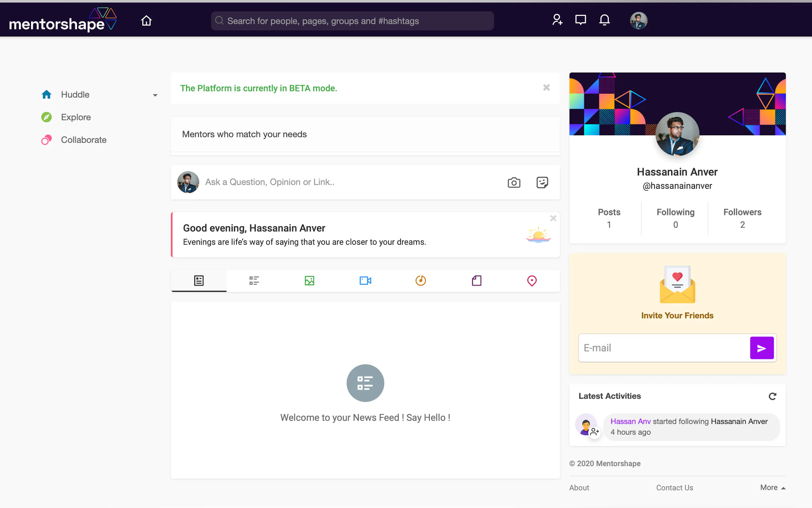Open profile avatar menu in navbar
The height and width of the screenshot is (508, 812).
638,21
